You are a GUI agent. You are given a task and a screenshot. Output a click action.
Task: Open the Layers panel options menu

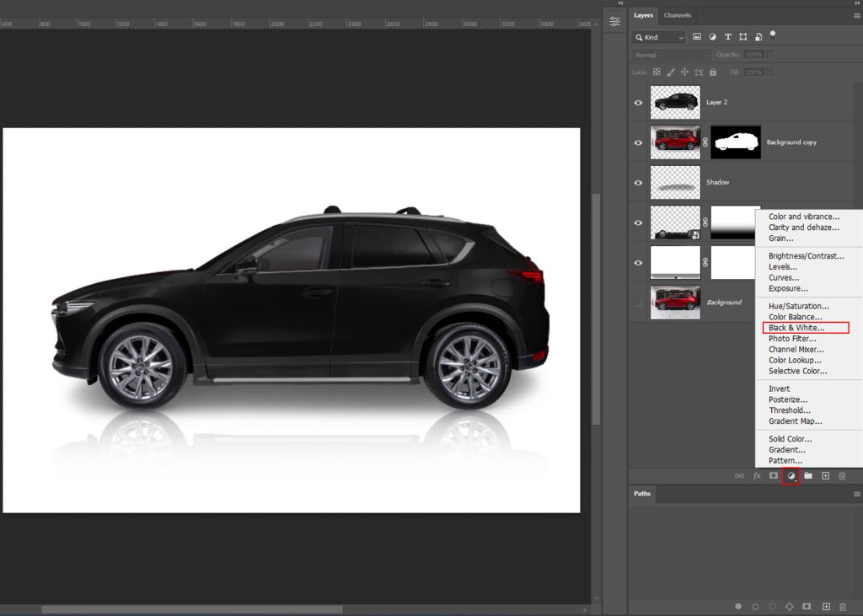click(856, 15)
